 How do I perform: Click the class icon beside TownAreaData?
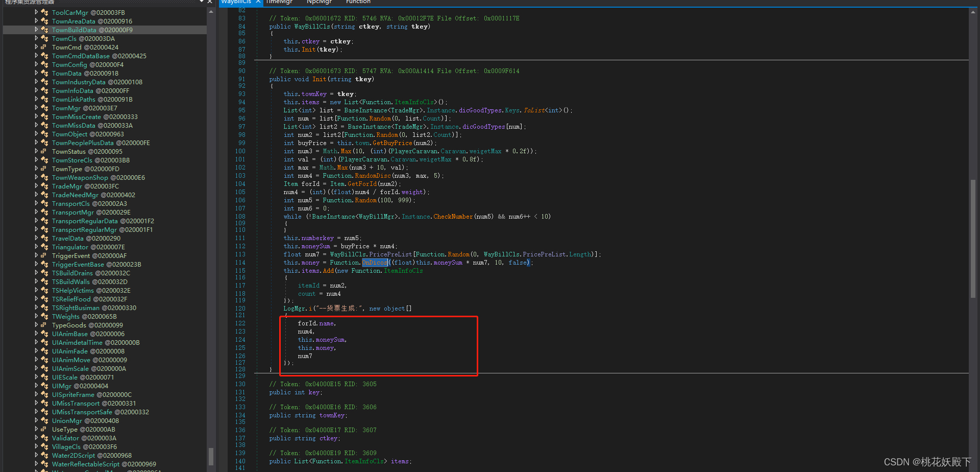click(x=44, y=21)
